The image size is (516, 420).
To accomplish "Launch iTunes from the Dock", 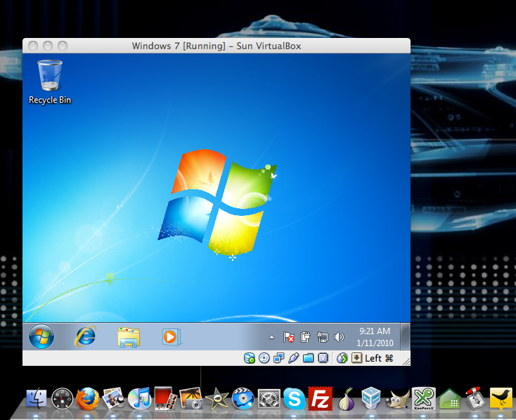I will coord(139,399).
